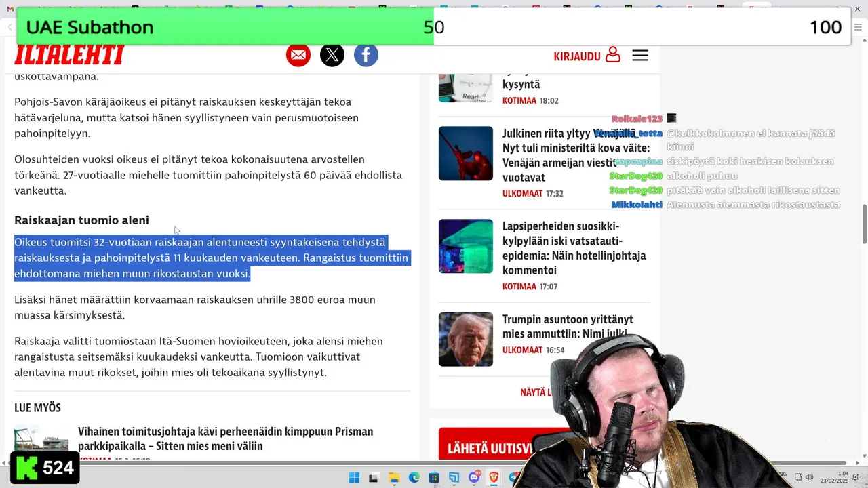Image resolution: width=868 pixels, height=488 pixels.
Task: Launch Microsoft Edge from the taskbar
Action: [414, 478]
